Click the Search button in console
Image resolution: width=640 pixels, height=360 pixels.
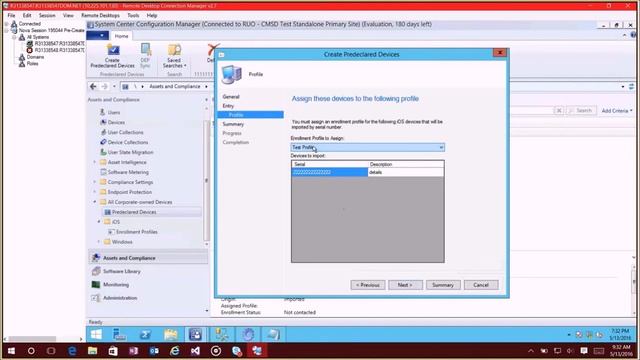(581, 111)
